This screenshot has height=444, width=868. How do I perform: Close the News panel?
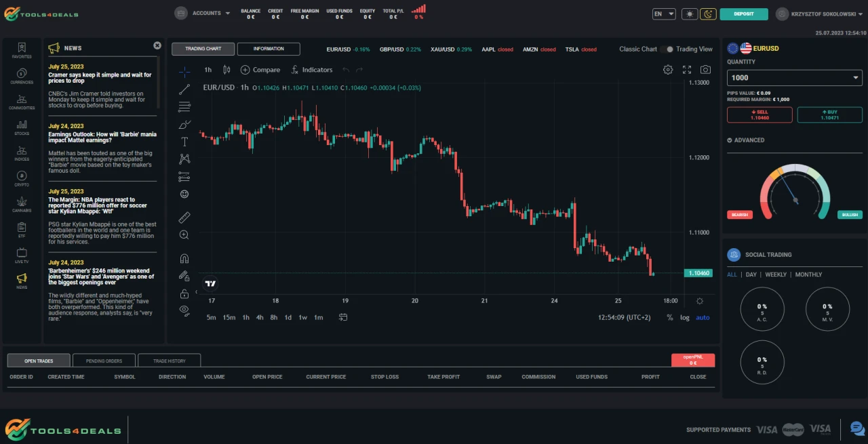pyautogui.click(x=157, y=45)
